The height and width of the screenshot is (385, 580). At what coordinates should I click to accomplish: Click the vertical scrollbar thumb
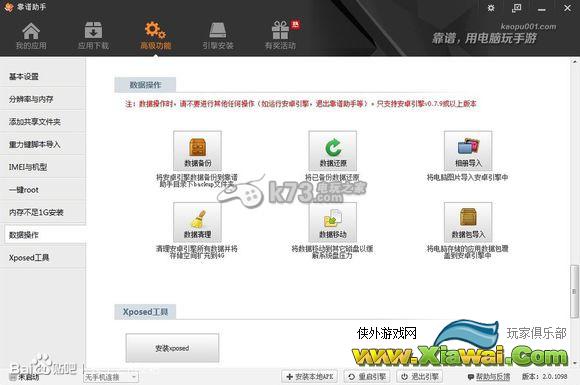click(x=574, y=291)
